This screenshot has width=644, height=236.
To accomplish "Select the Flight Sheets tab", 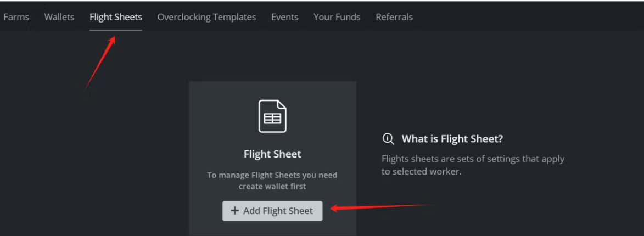I will pos(116,17).
